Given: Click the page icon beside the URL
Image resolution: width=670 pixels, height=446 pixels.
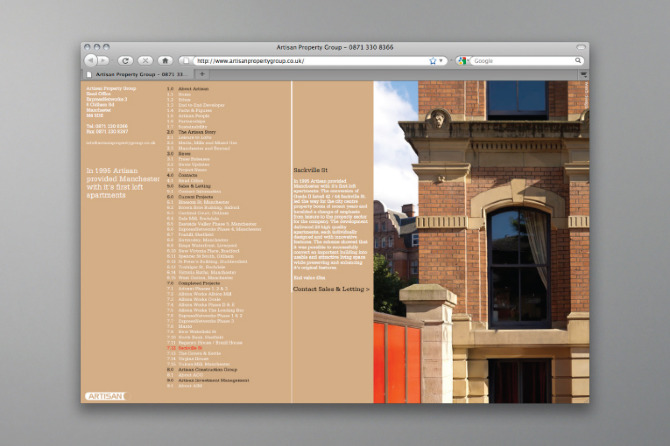Looking at the screenshot, I should coord(185,61).
